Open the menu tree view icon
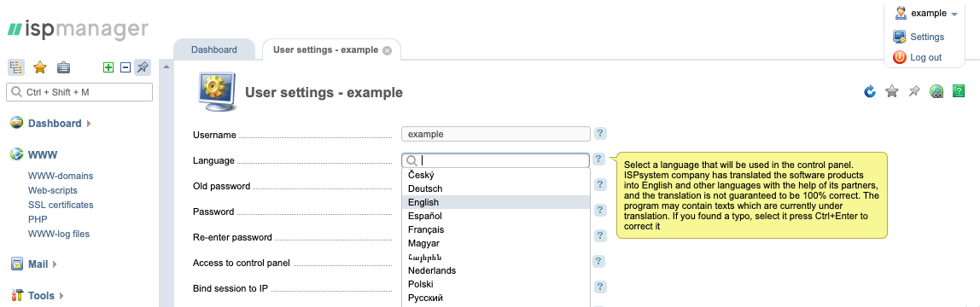This screenshot has width=980, height=307. pyautogui.click(x=16, y=67)
